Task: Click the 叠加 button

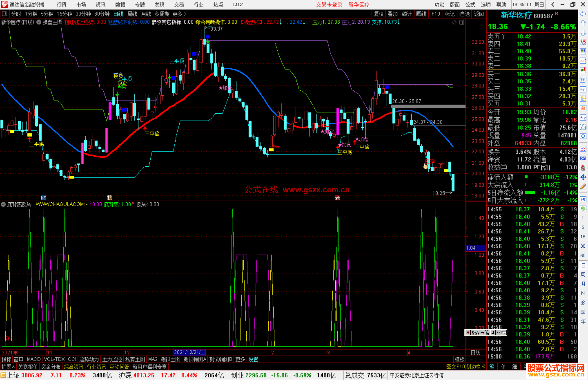Action: point(393,14)
